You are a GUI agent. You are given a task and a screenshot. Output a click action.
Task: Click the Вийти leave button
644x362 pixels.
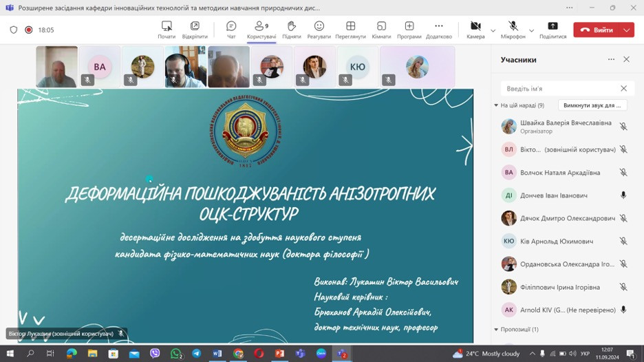coord(597,30)
